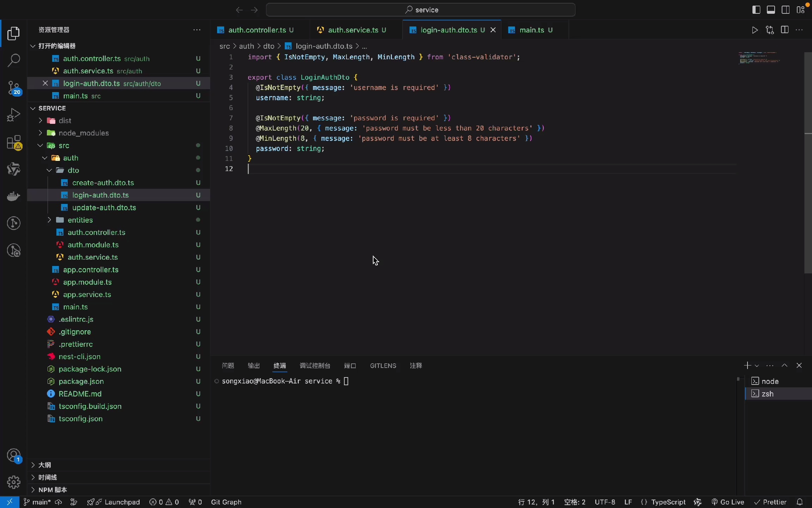Toggle the secondary side bar
This screenshot has height=508, width=812.
785,10
